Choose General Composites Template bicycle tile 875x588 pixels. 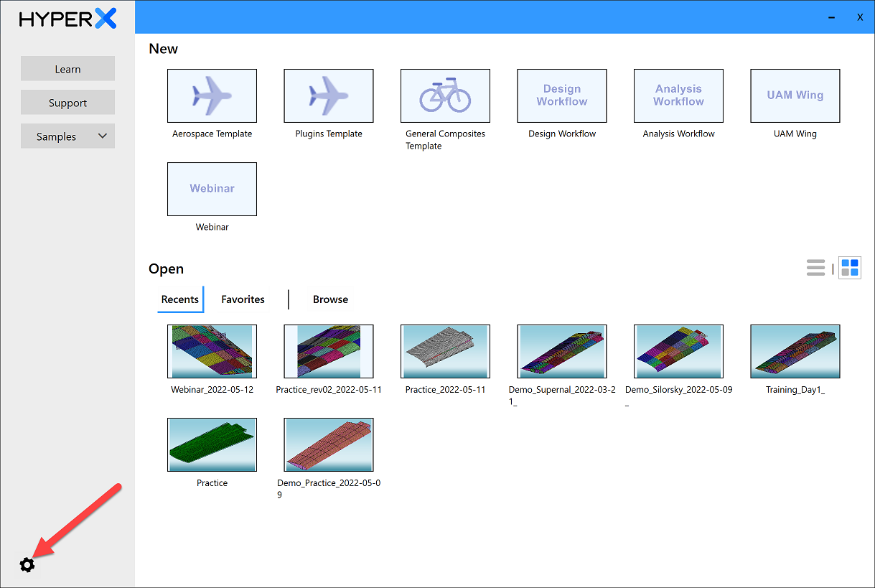pyautogui.click(x=445, y=95)
